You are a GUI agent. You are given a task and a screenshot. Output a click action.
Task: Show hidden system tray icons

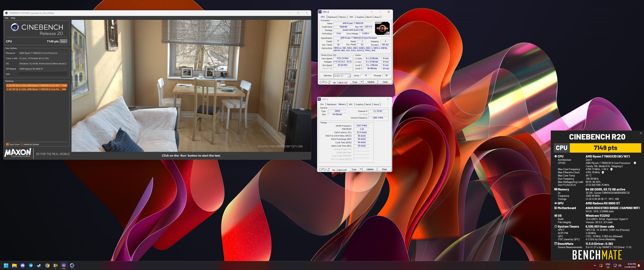coord(595,265)
